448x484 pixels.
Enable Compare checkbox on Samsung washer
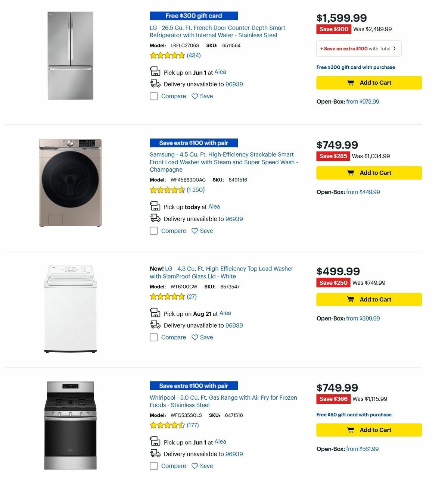pyautogui.click(x=153, y=231)
